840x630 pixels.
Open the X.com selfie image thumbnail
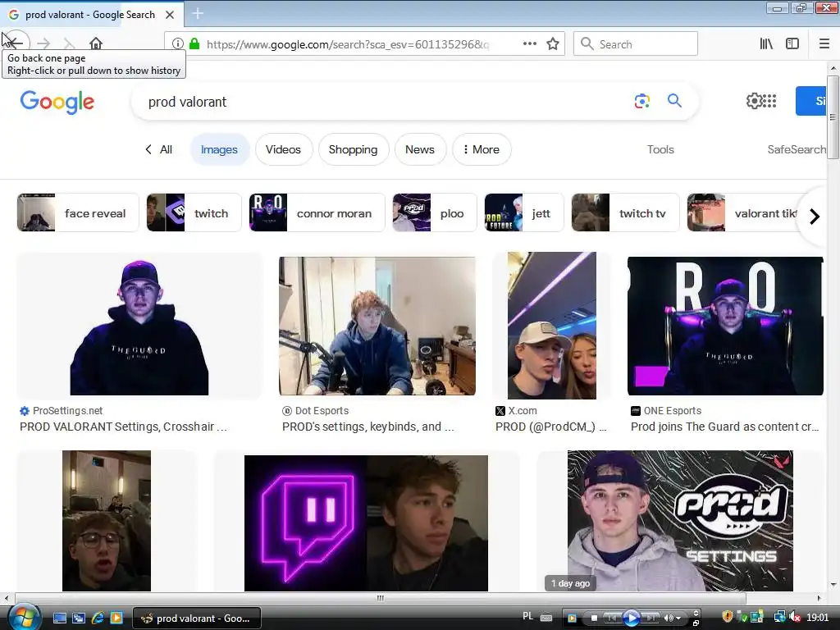point(552,326)
